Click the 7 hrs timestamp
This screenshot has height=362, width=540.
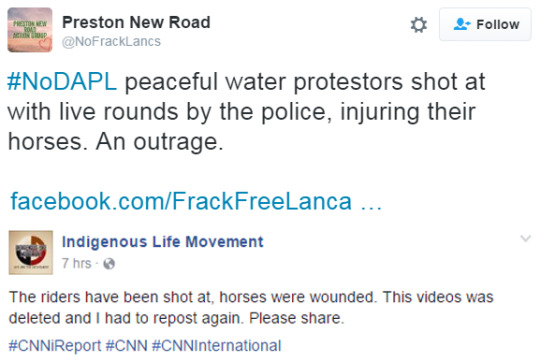(76, 263)
